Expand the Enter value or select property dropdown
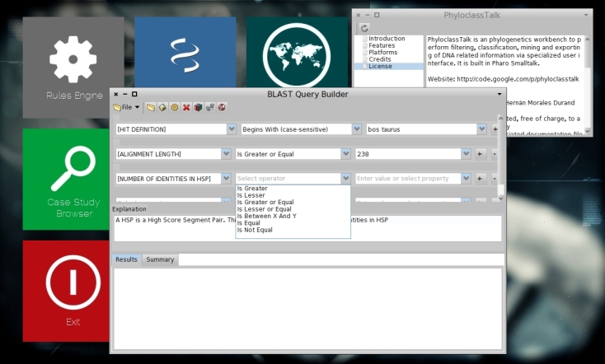The height and width of the screenshot is (364, 605). (x=466, y=179)
